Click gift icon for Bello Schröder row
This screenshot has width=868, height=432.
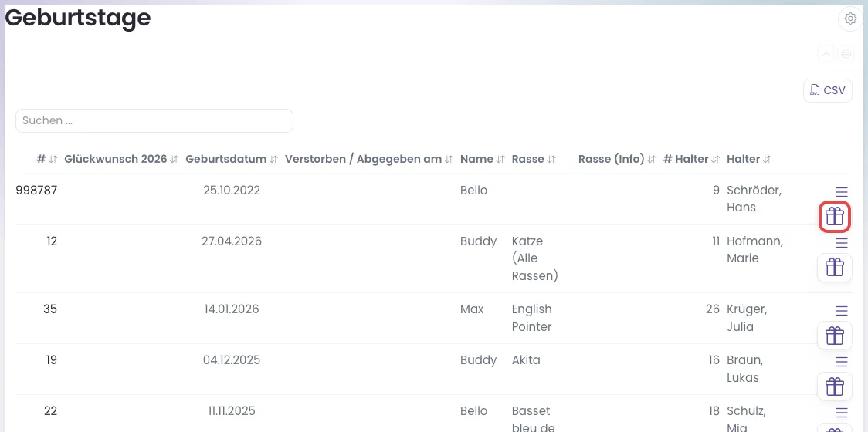coord(835,216)
